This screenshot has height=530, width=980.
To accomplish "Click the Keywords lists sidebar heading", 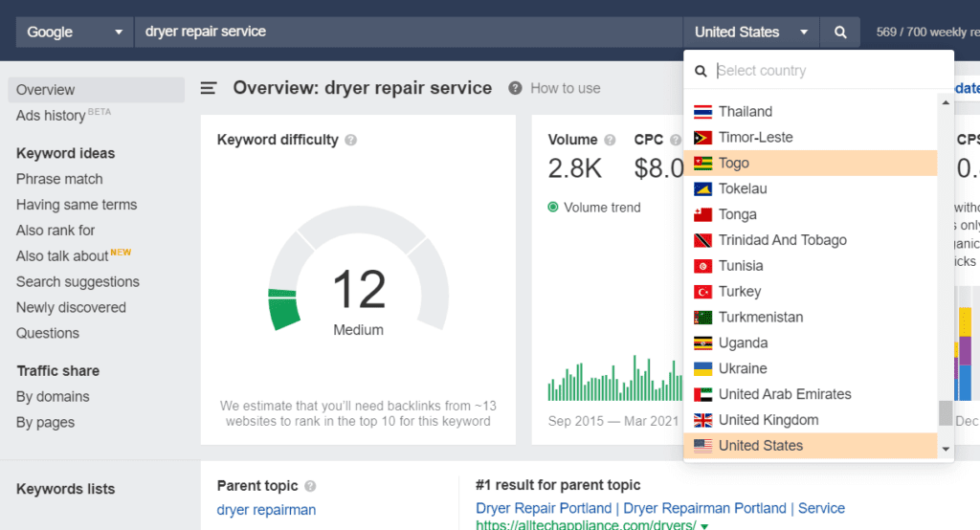I will coord(66,490).
